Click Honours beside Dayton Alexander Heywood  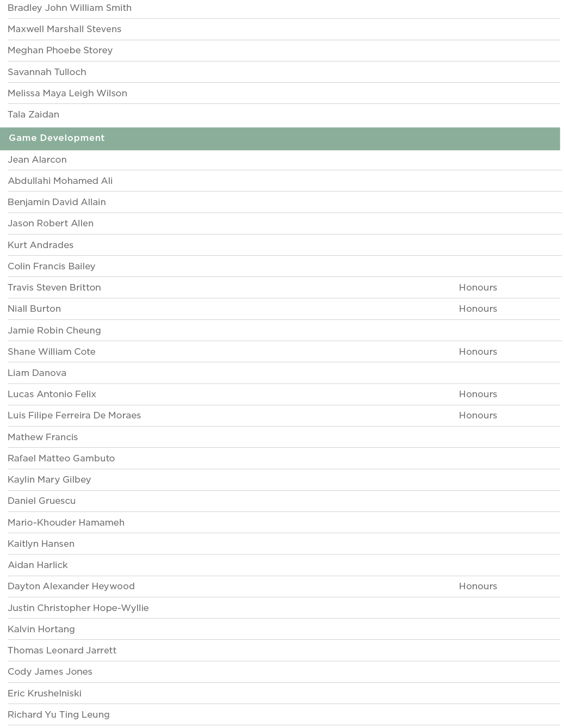(478, 586)
